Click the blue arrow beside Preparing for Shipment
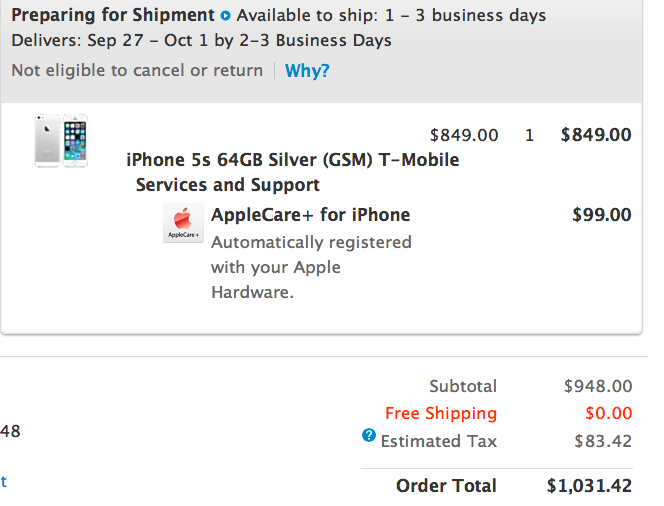The width and height of the screenshot is (664, 506). [x=225, y=16]
